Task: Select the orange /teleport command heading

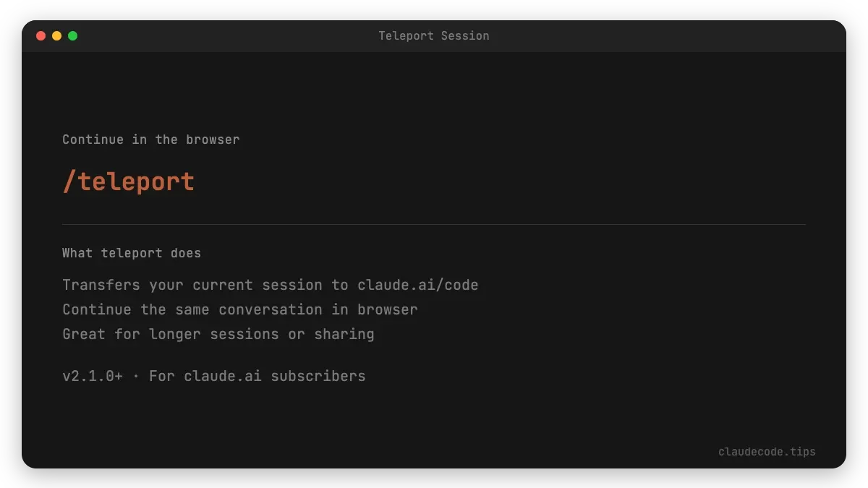Action: pyautogui.click(x=129, y=181)
